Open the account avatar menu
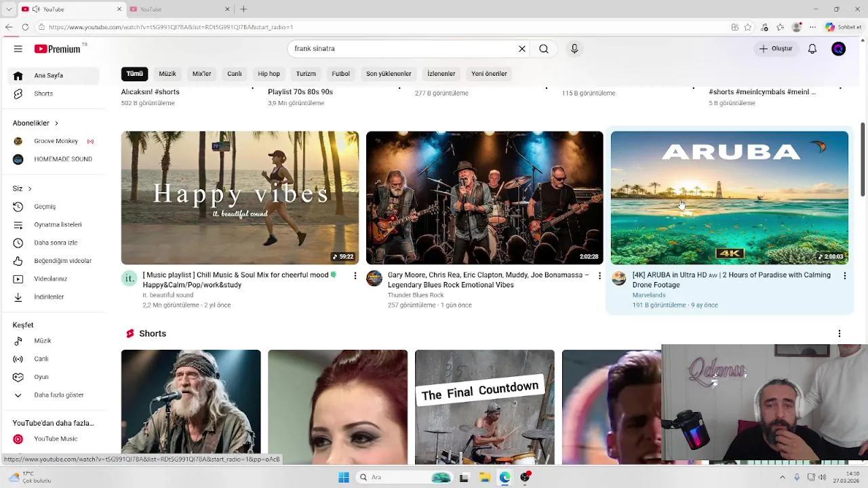The image size is (868, 488). point(839,49)
